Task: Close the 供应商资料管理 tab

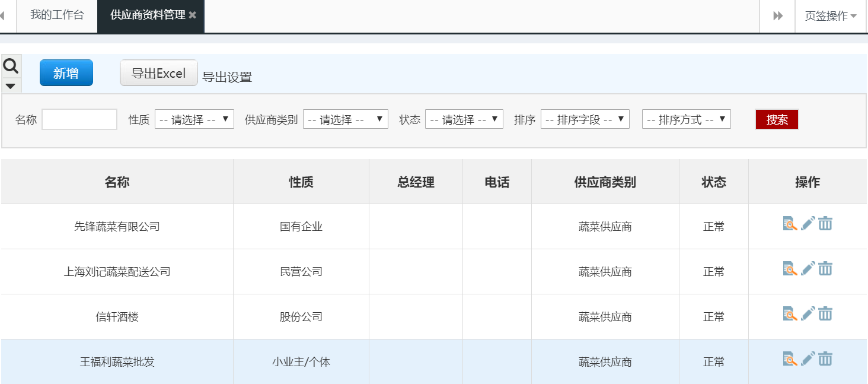Action: (x=192, y=15)
